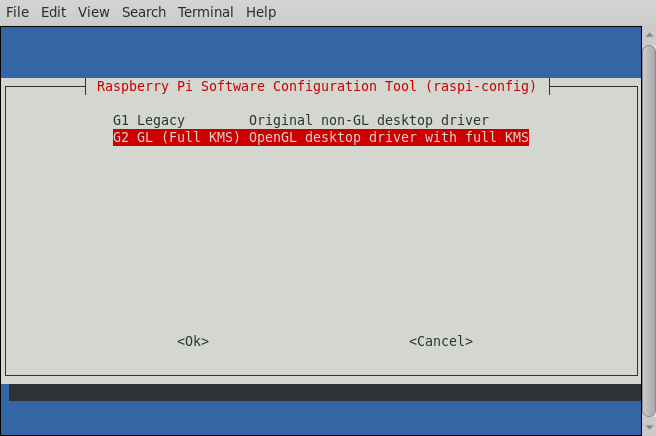Select the G2 GL (Full KMS) option
This screenshot has height=436, width=656.
[x=321, y=137]
